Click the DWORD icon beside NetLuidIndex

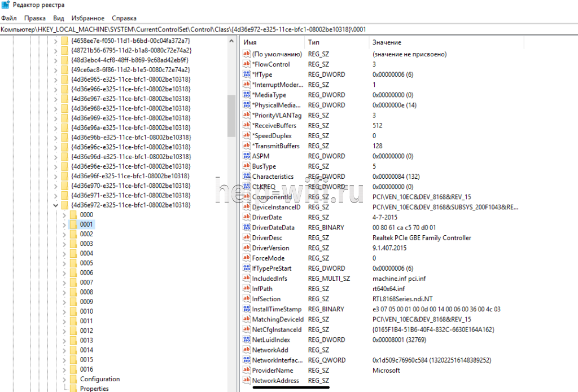[246, 340]
